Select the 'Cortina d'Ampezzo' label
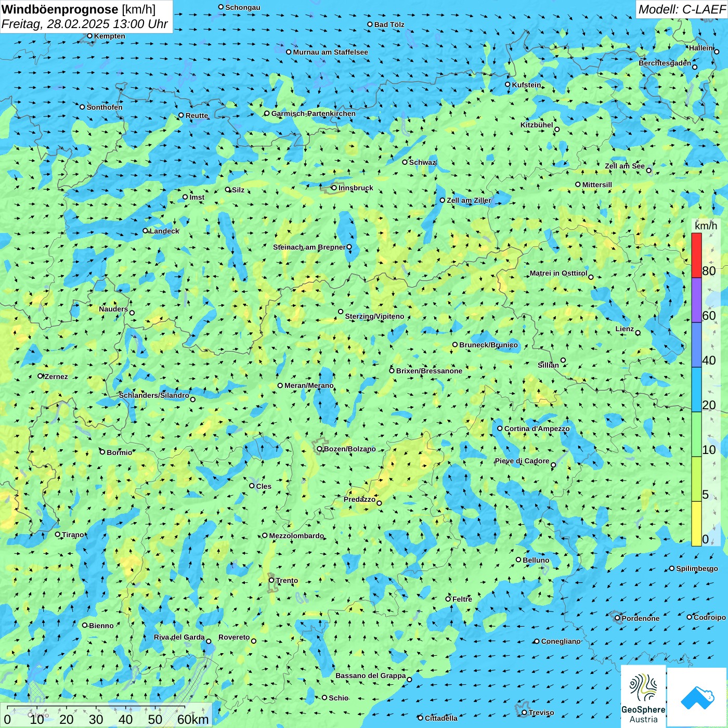 tap(537, 428)
